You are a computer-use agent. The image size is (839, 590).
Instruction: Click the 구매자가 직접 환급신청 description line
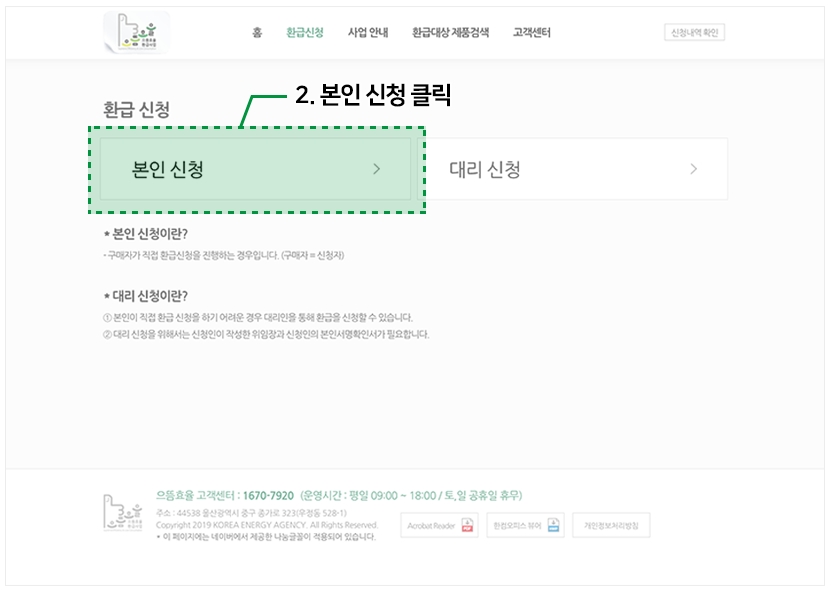point(224,255)
